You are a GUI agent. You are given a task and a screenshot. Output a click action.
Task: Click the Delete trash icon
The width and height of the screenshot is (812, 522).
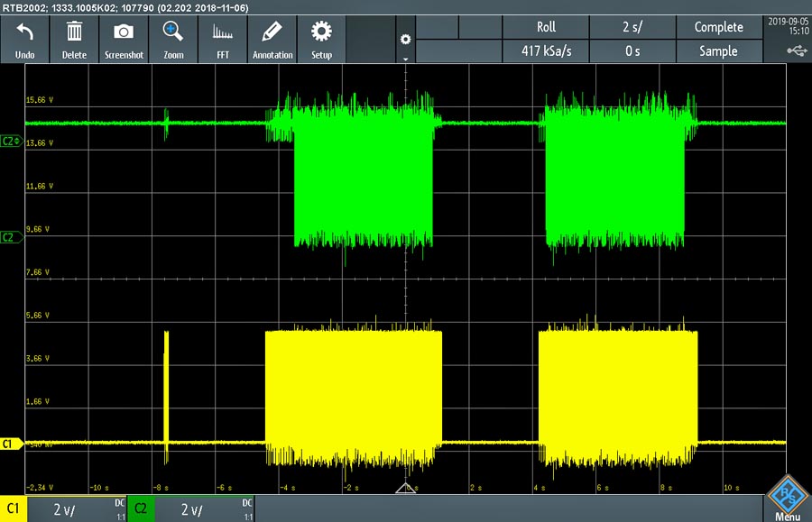[74, 40]
